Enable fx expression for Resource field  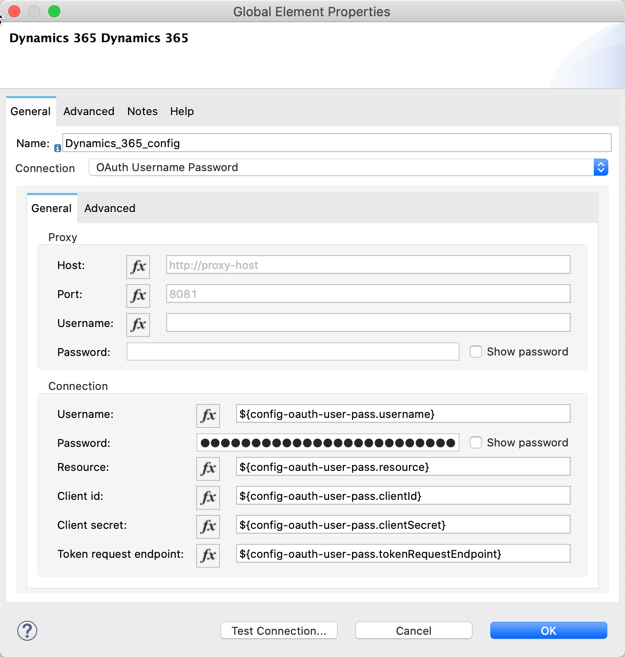point(208,468)
